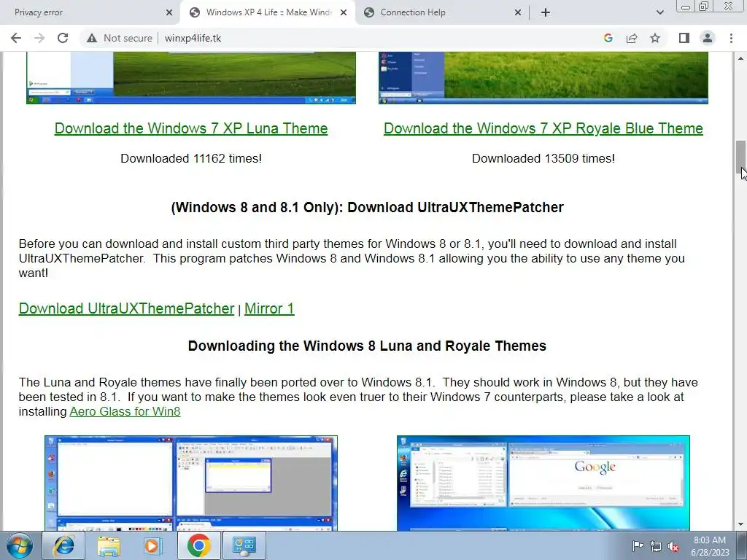This screenshot has width=747, height=560.
Task: Close the Windows XP 4 Life tab
Action: click(344, 13)
